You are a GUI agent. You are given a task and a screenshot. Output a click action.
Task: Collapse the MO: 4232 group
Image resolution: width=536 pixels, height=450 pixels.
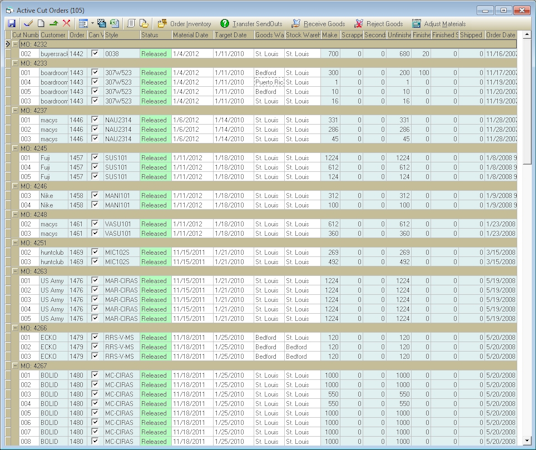coord(15,44)
